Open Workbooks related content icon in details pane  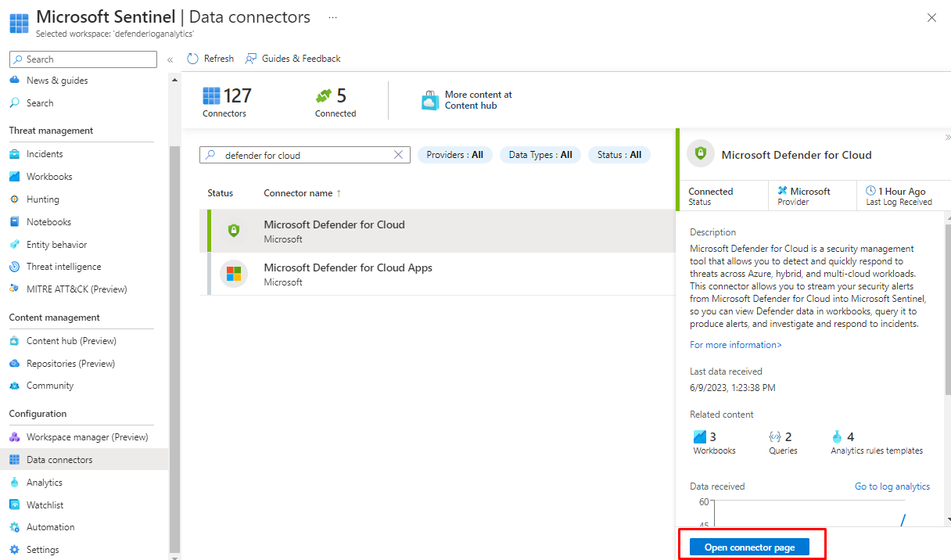pyautogui.click(x=700, y=437)
